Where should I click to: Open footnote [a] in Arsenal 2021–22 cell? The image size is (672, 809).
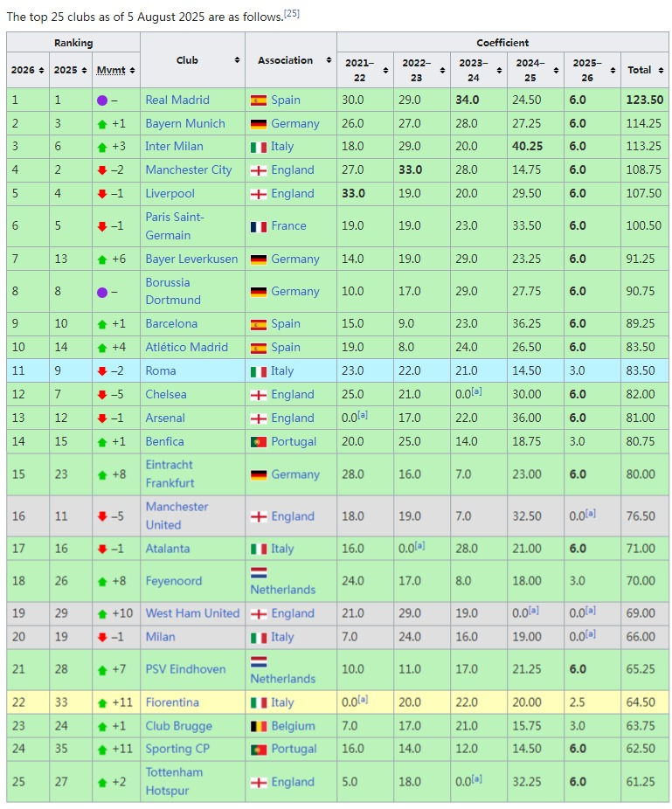pyautogui.click(x=363, y=415)
